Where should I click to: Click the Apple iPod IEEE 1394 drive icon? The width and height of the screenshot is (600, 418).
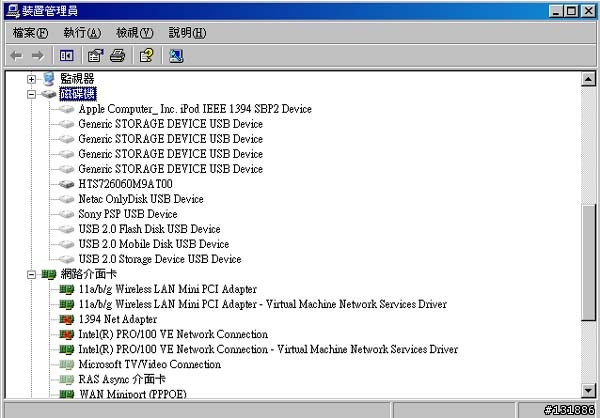66,109
